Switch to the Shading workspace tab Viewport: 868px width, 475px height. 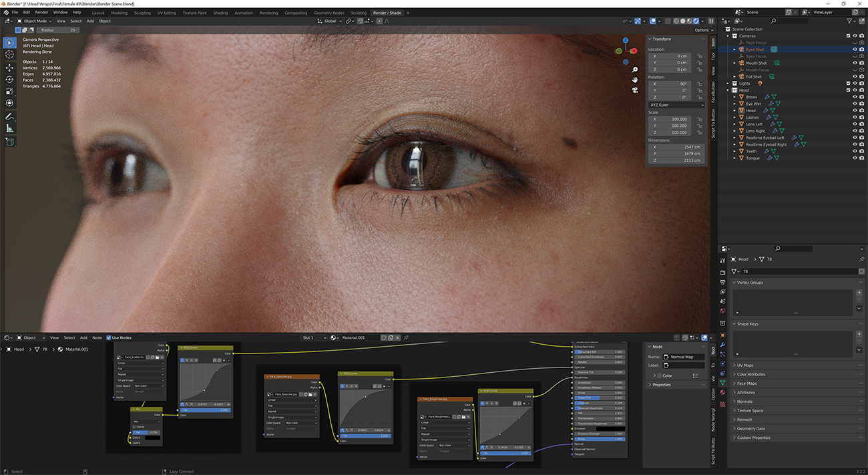tap(220, 12)
